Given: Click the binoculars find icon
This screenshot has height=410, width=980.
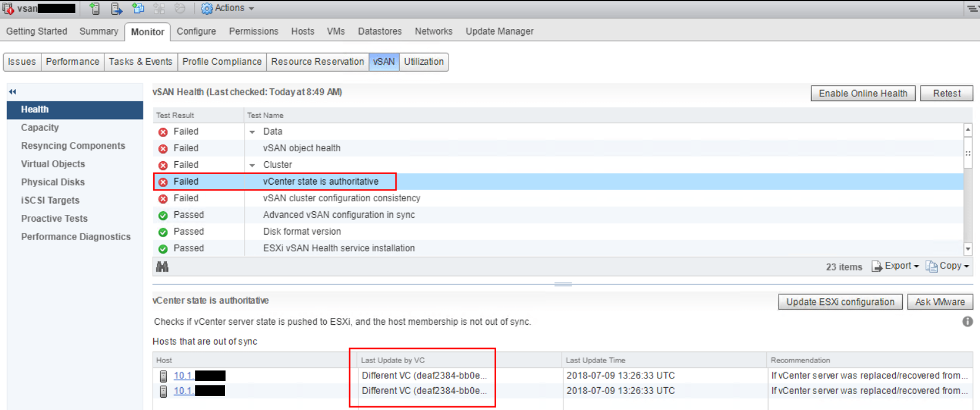Looking at the screenshot, I should (163, 267).
